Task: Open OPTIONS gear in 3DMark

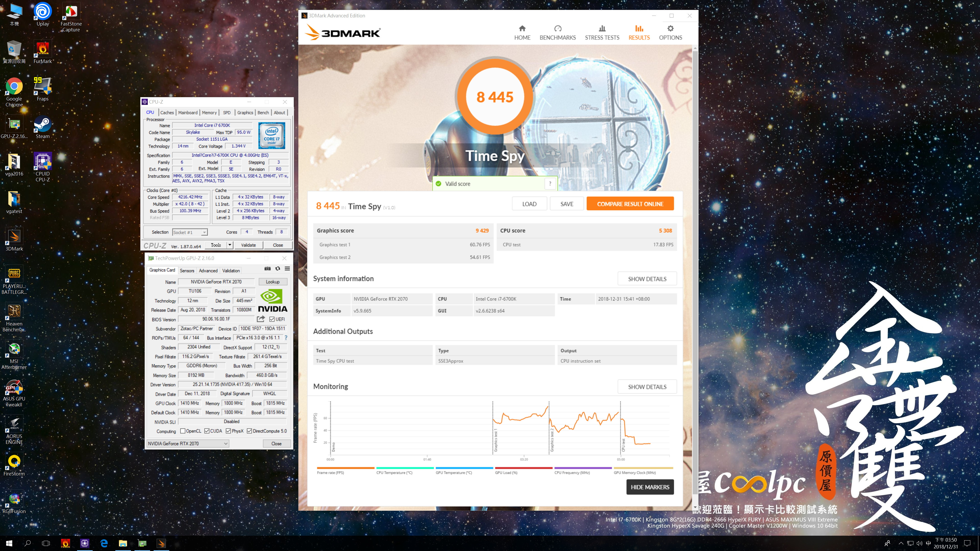Action: (670, 33)
